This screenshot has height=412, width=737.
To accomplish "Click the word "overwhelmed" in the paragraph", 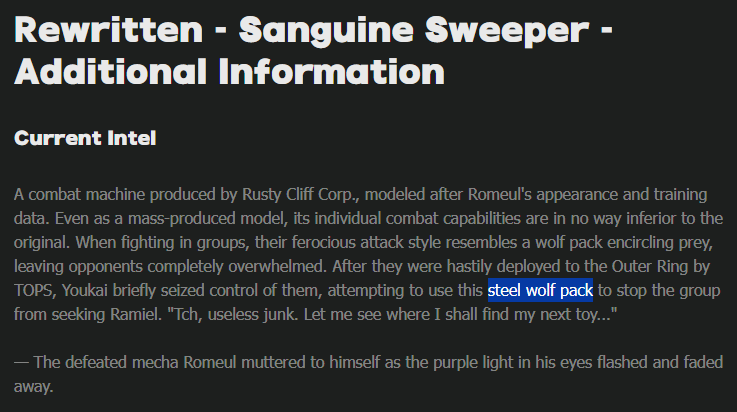I will [x=277, y=266].
